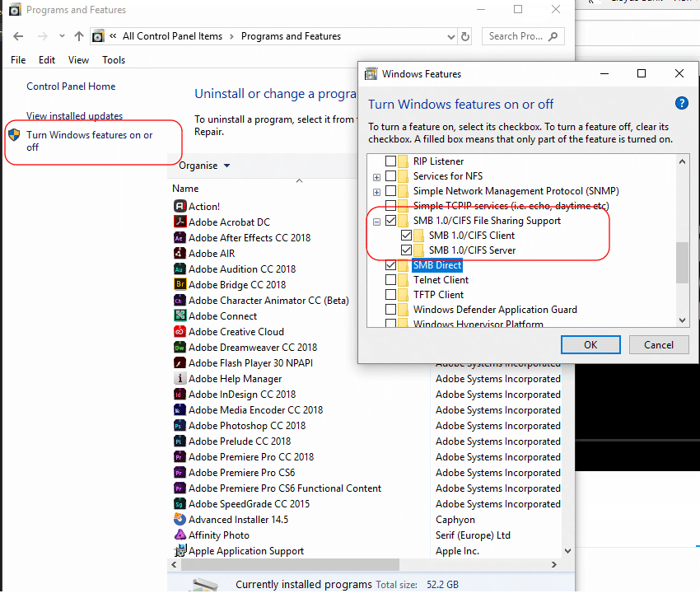Click the Adobe Acrobat DC icon
Viewport: 700px width, 598px height.
point(180,222)
